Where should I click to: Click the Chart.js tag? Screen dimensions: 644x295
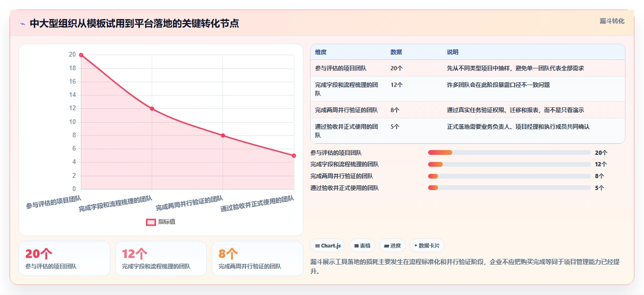tap(328, 246)
